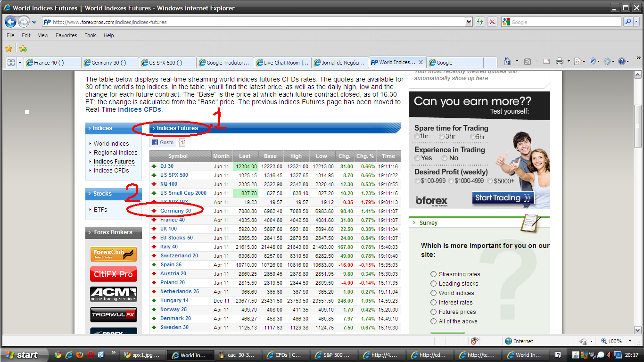Click the Home icon in command bar
Image resolution: width=644 pixels, height=362 pixels.
(508, 61)
